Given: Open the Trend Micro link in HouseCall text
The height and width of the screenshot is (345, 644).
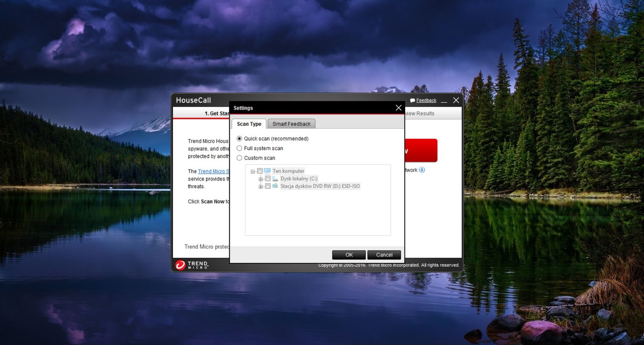Looking at the screenshot, I should click(x=213, y=171).
